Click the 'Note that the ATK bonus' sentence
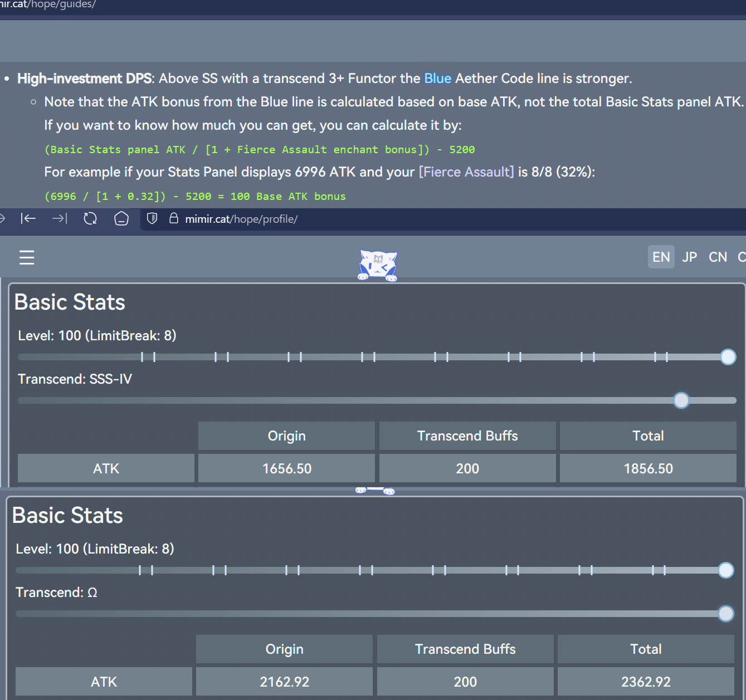The image size is (746, 700). point(394,102)
